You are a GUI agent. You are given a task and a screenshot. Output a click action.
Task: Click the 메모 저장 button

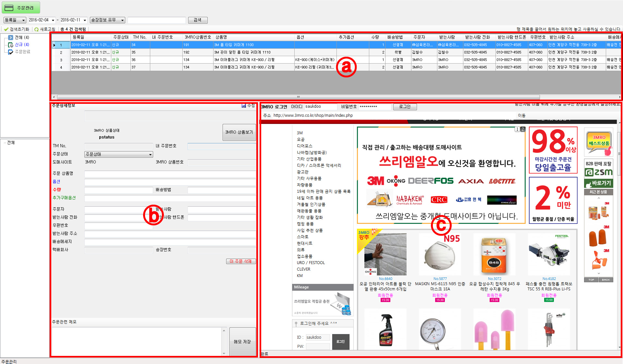242,342
